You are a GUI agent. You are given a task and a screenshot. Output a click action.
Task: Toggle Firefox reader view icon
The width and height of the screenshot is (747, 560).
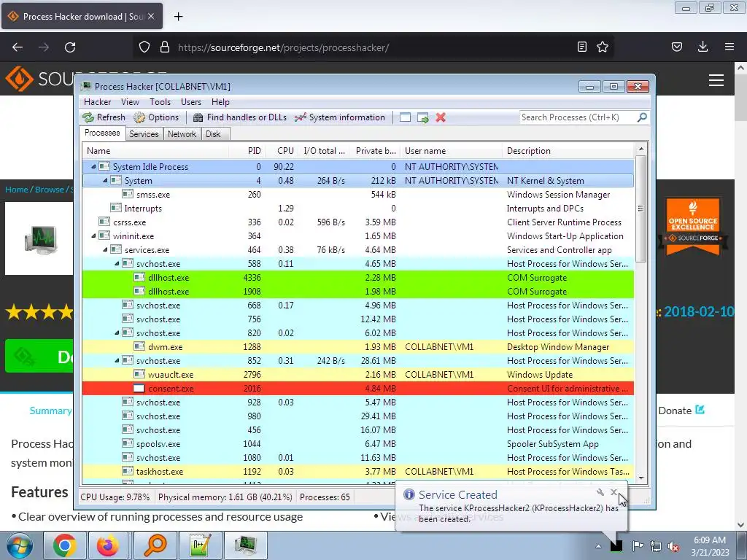click(581, 47)
